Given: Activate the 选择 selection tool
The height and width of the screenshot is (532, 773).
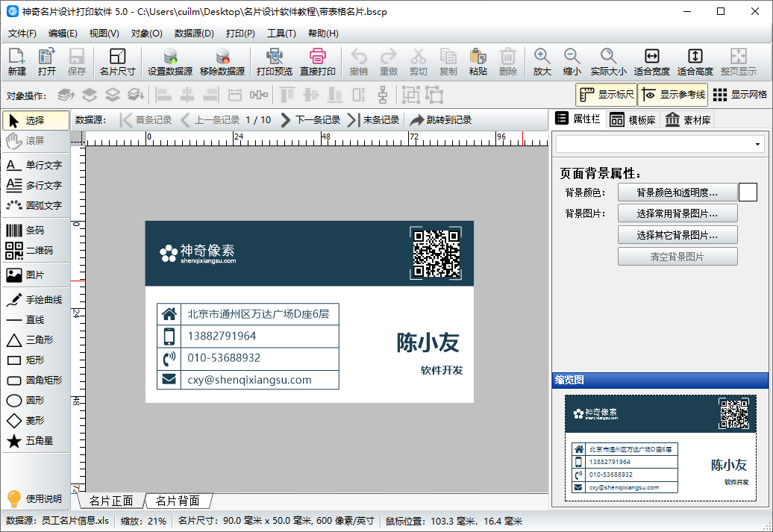Looking at the screenshot, I should [x=36, y=120].
